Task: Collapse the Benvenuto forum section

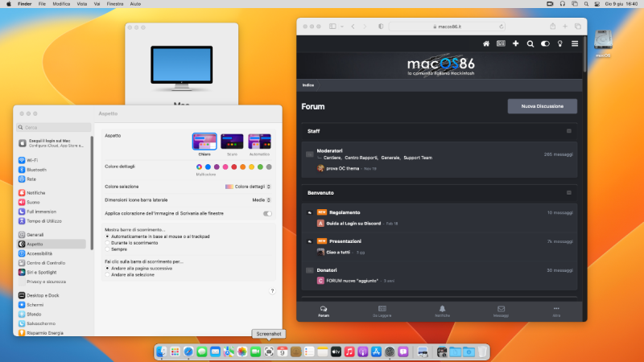Action: point(569,192)
